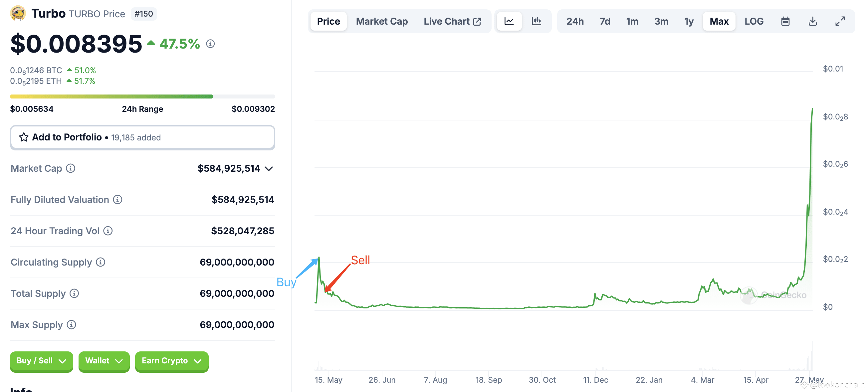Open the Buy / Sell dropdown
The height and width of the screenshot is (392, 868).
point(41,361)
